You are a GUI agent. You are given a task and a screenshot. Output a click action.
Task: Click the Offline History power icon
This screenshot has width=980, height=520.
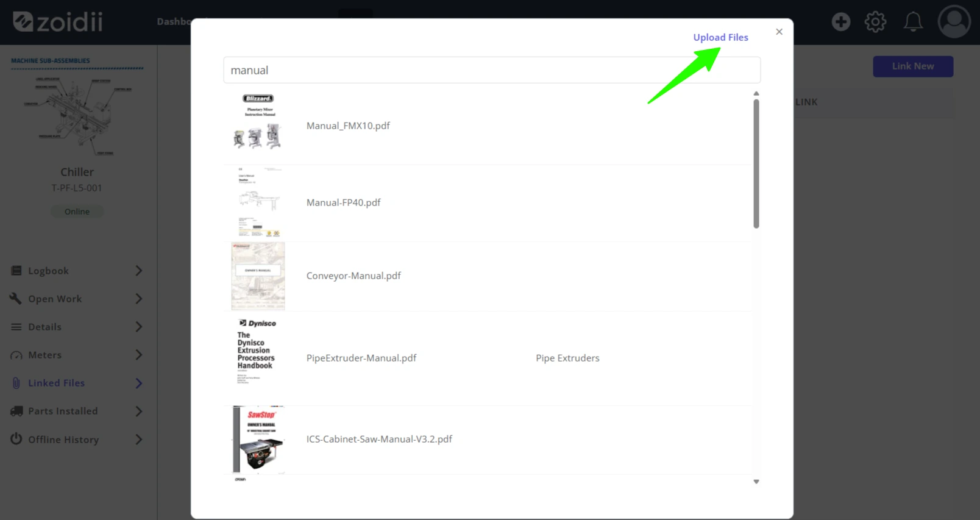click(16, 439)
